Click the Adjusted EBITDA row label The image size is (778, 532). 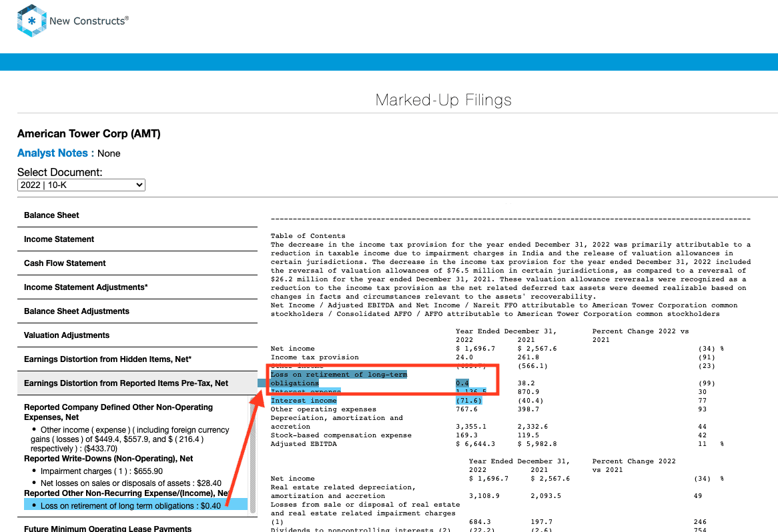click(304, 444)
